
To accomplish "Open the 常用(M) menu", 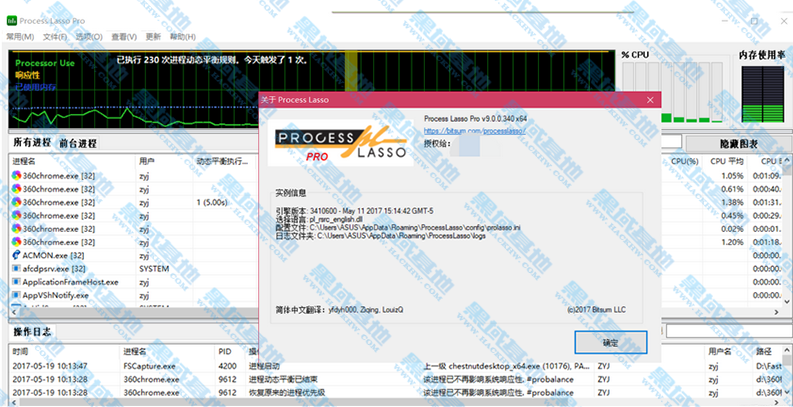I will pyautogui.click(x=20, y=36).
